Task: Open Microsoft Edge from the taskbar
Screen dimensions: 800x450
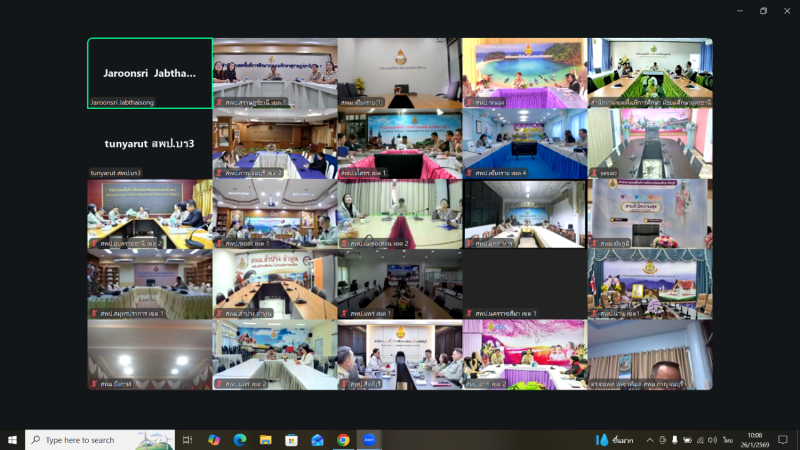Action: click(240, 440)
